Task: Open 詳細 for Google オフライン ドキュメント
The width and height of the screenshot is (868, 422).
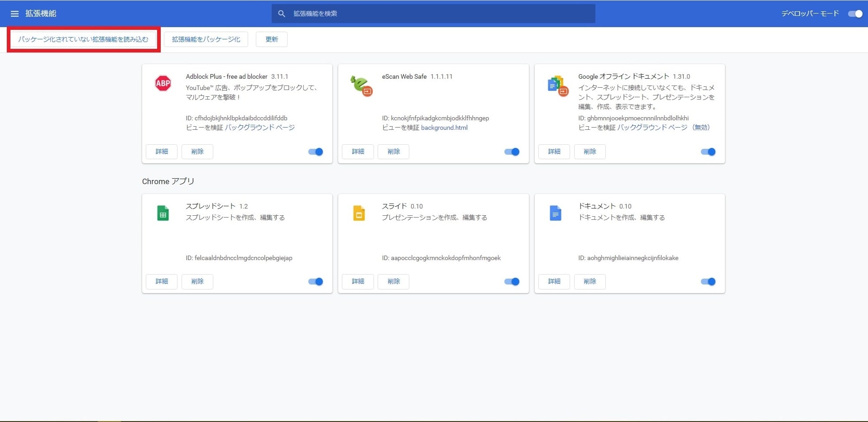Action: [554, 152]
